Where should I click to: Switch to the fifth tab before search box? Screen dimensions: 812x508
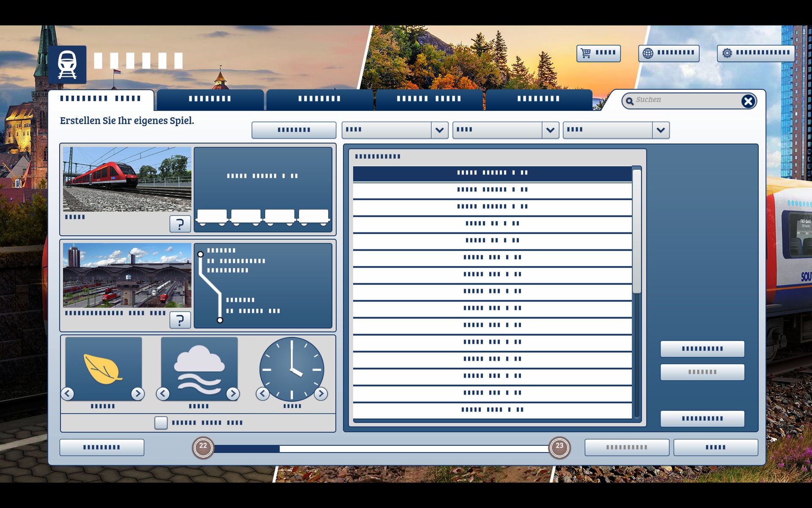pyautogui.click(x=538, y=99)
